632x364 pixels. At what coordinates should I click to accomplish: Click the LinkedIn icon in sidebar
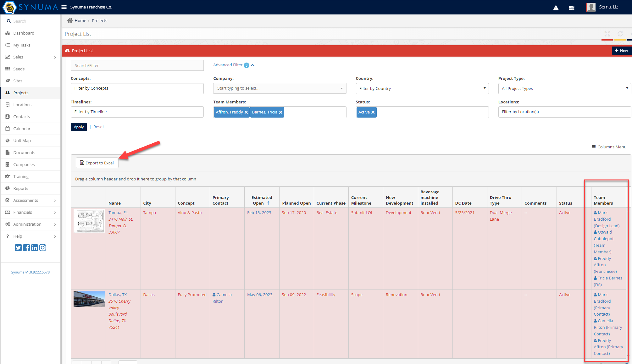pyautogui.click(x=35, y=248)
